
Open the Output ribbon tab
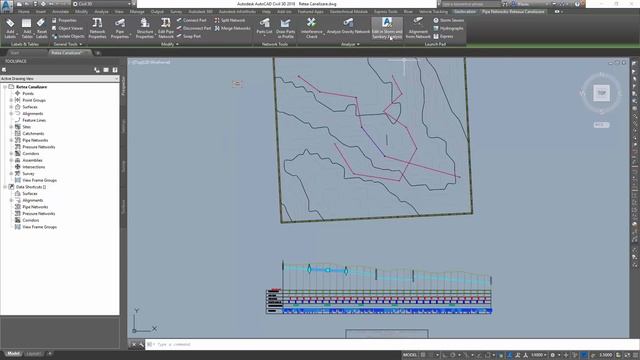pyautogui.click(x=157, y=12)
